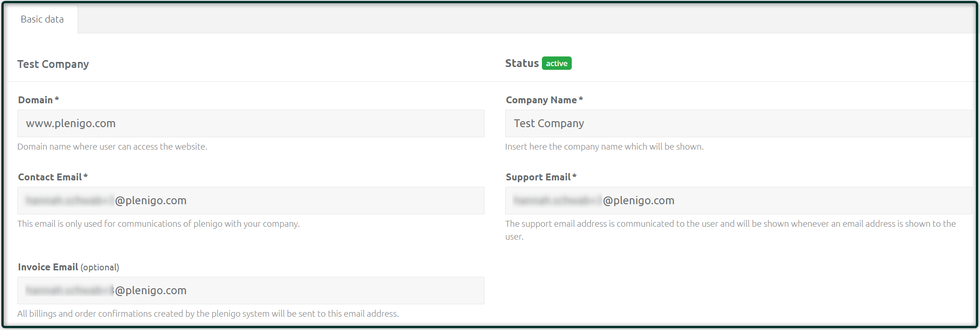Focus the Company Name input field
Screen dimensions: 980x330
click(x=738, y=123)
